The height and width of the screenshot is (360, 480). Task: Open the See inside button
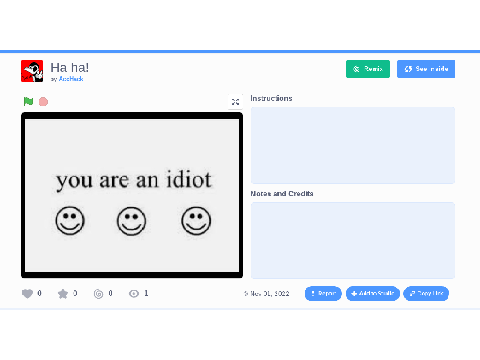(426, 69)
